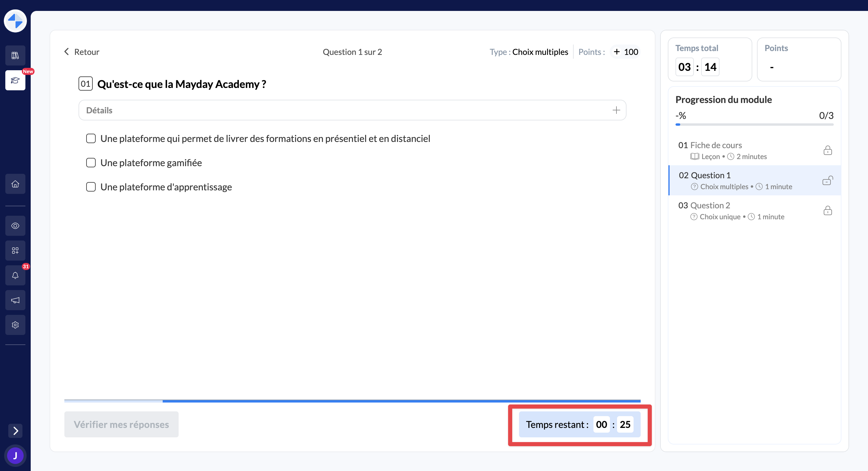This screenshot has width=868, height=471.
Task: Go to home via sidebar icon
Action: coord(15,184)
